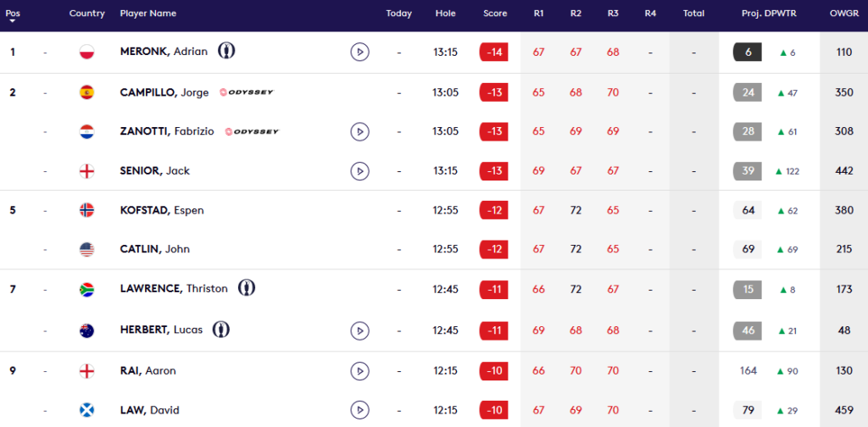
Task: Click the Player Name column header
Action: (148, 14)
